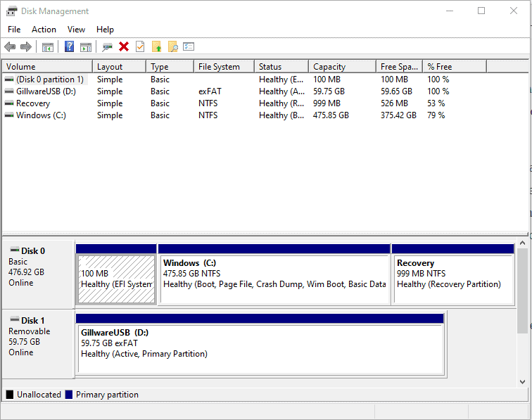Click the Properties icon with the orange checkmark
The width and height of the screenshot is (532, 420).
140,46
